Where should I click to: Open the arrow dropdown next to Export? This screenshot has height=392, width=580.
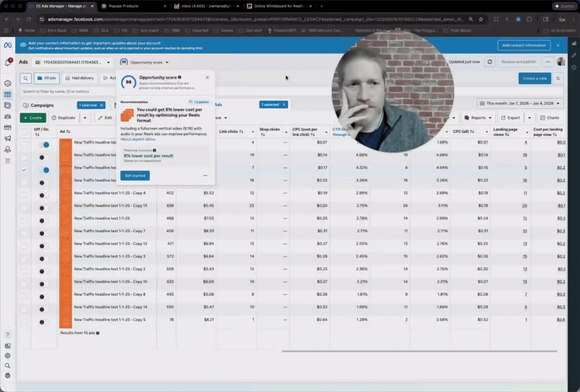point(530,118)
